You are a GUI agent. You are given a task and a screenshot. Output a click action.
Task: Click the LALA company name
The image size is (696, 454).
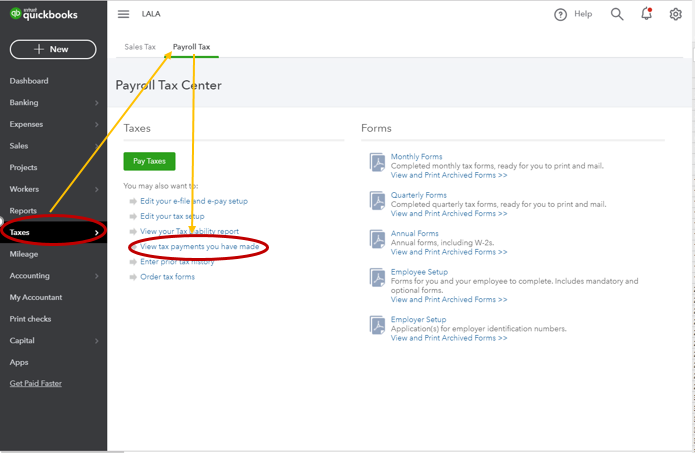(151, 14)
